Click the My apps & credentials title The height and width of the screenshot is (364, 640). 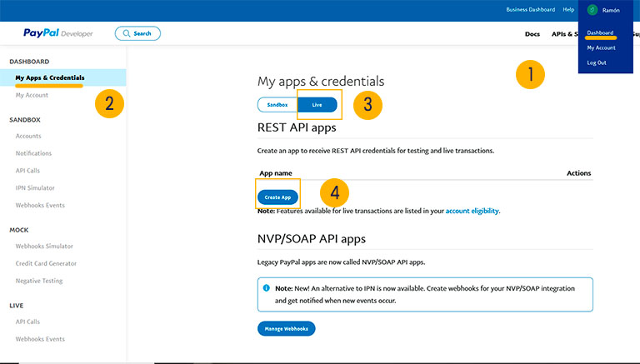321,82
